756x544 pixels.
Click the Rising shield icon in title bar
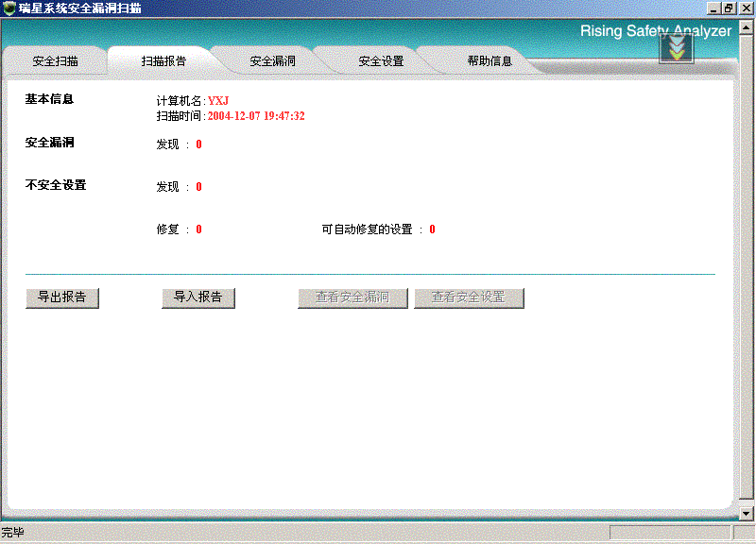[x=9, y=8]
